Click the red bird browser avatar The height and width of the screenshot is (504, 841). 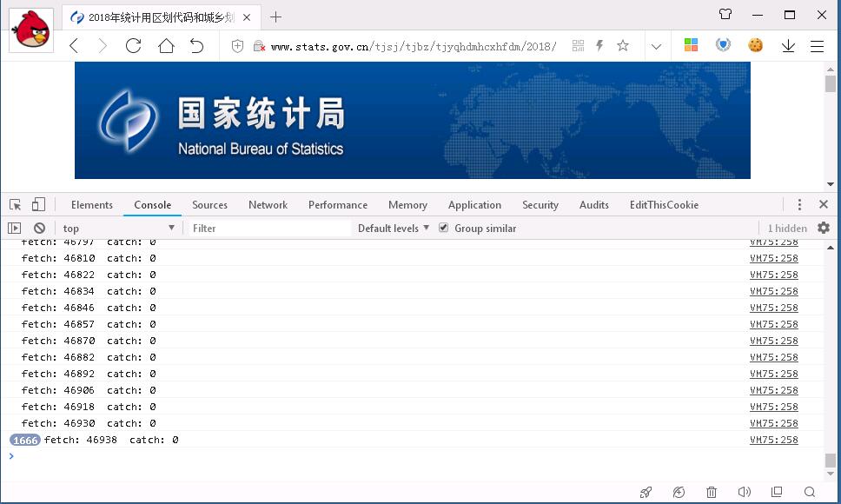click(31, 30)
